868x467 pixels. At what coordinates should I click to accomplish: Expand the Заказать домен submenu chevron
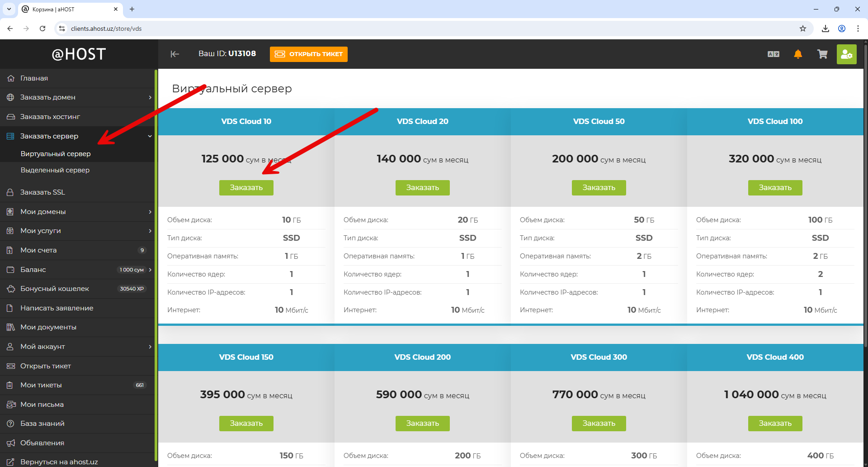(150, 97)
